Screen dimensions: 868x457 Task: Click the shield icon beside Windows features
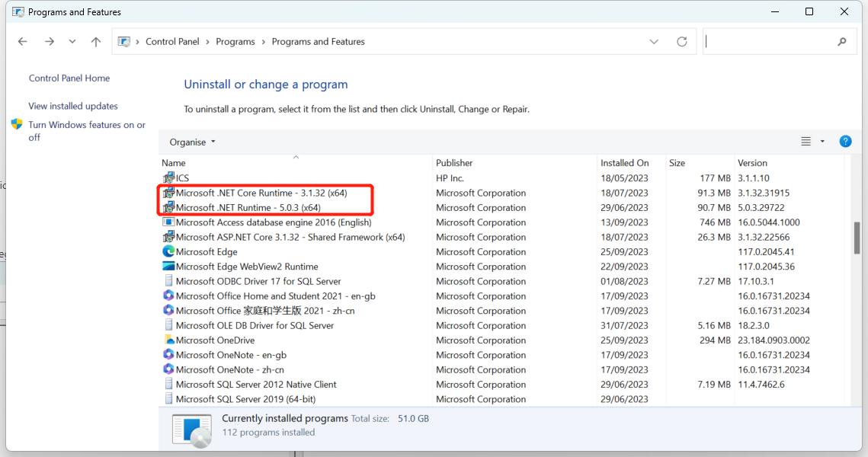18,124
